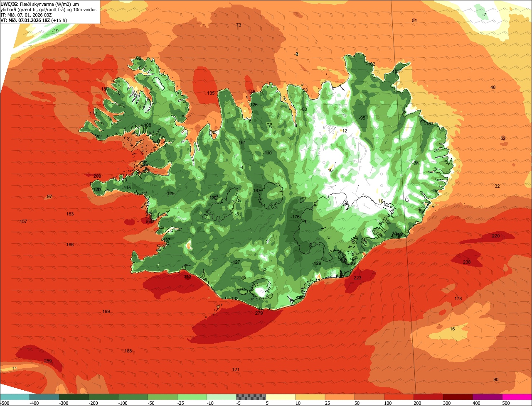This screenshot has height=406, width=532.
Task: Click the 10 to 25 yellow-orange swatch
Action: click(310, 397)
